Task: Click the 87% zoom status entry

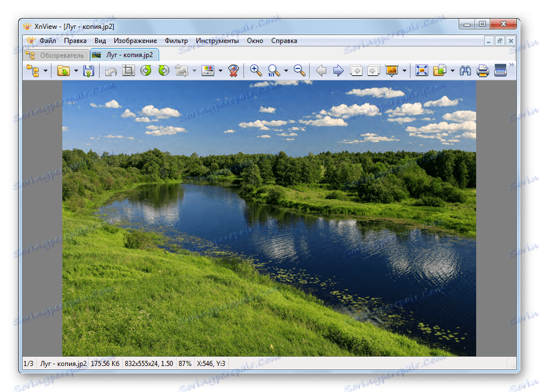Action: [185, 364]
